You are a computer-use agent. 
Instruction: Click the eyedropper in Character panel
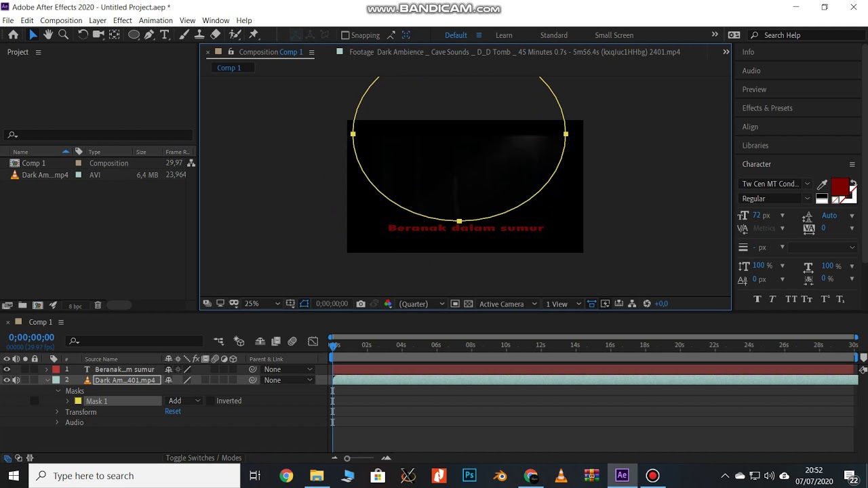point(822,184)
